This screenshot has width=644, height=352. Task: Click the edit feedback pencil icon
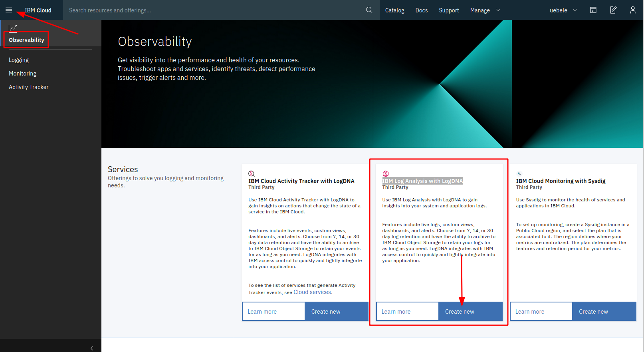pos(613,10)
